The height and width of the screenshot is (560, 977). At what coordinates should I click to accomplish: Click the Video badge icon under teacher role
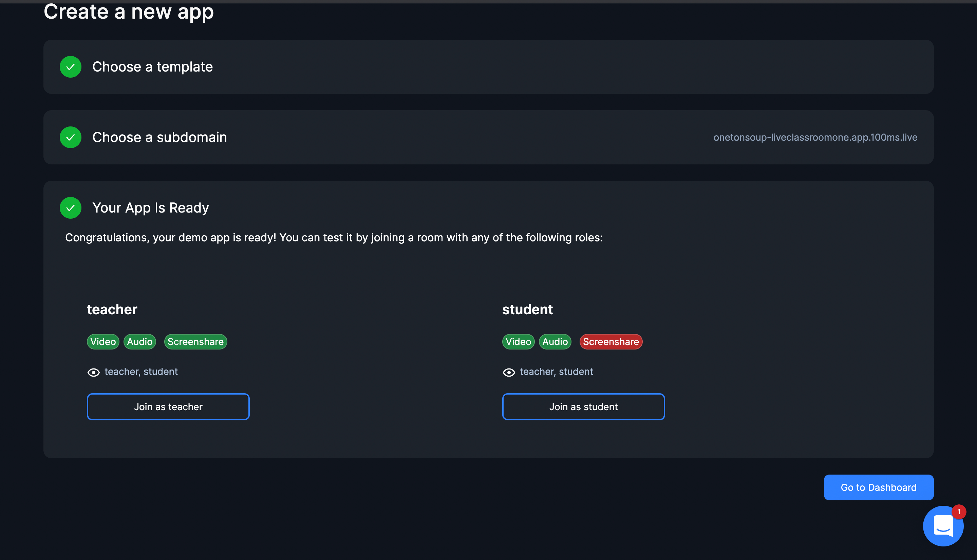(x=103, y=341)
